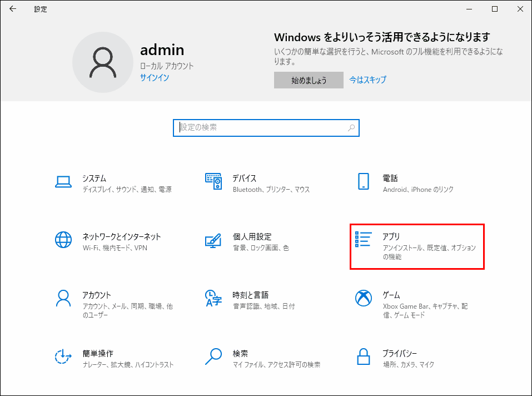This screenshot has width=532, height=396.
Task: Open the 電話 category title
Action: click(x=390, y=178)
